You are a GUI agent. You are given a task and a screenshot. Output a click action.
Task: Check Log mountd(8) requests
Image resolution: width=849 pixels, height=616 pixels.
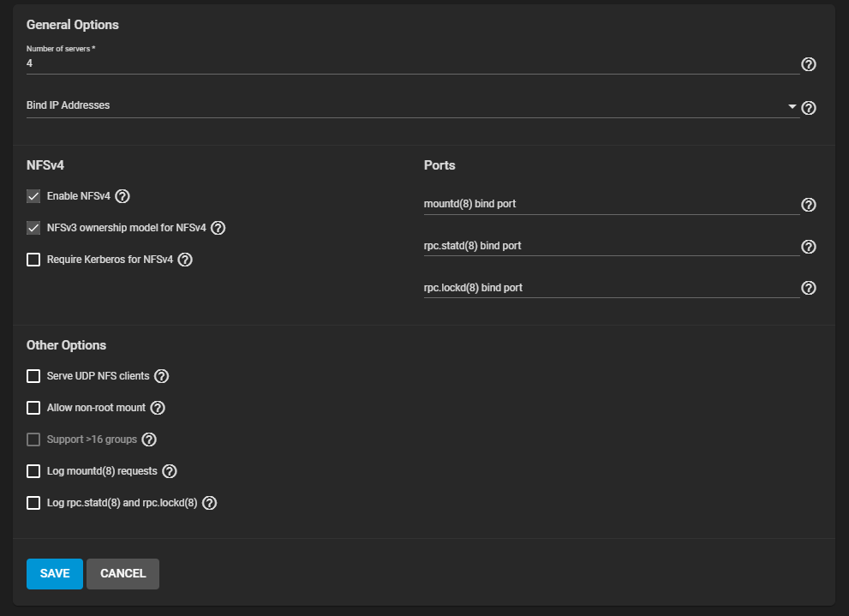coord(33,471)
